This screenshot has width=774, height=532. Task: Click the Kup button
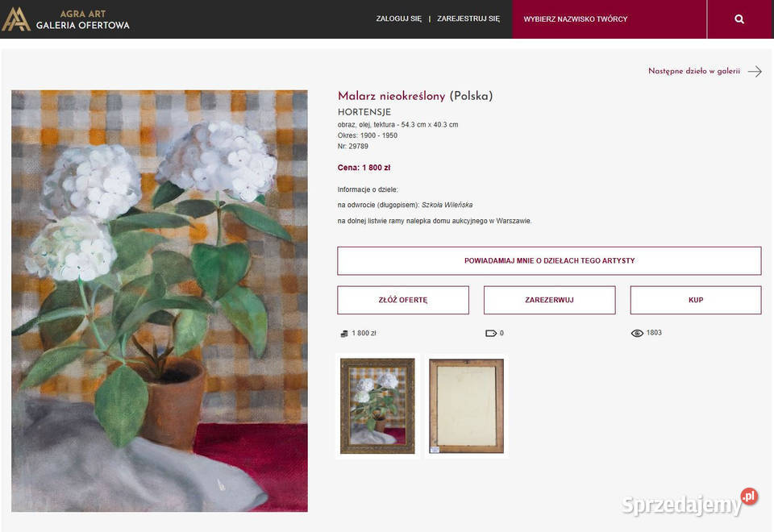pos(696,300)
